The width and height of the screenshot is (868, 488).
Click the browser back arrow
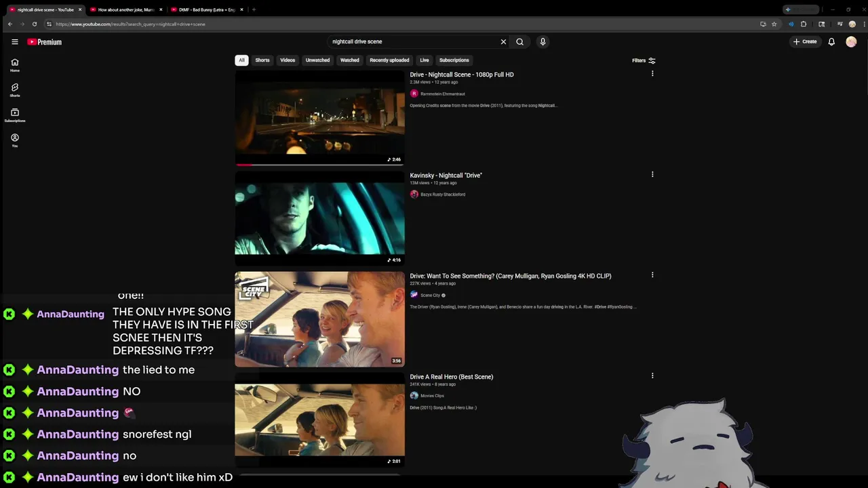tap(10, 24)
